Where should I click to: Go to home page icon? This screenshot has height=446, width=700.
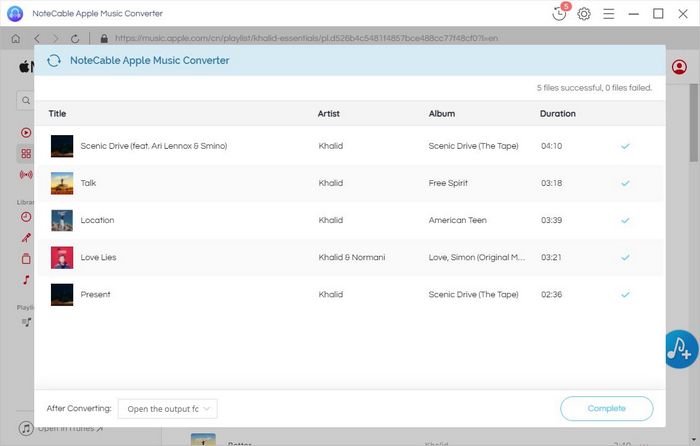click(x=16, y=38)
